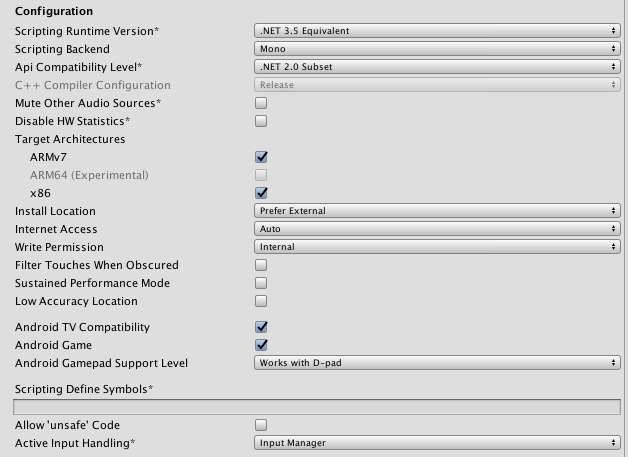
Task: Enable Filter Touches When Obscured checkbox
Action: coord(261,265)
